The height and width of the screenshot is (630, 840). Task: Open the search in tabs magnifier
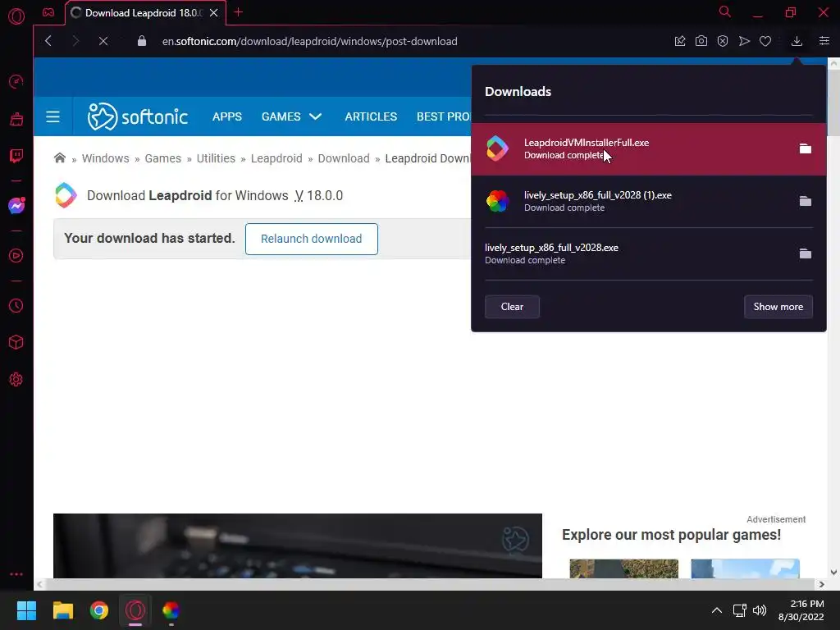click(x=725, y=11)
